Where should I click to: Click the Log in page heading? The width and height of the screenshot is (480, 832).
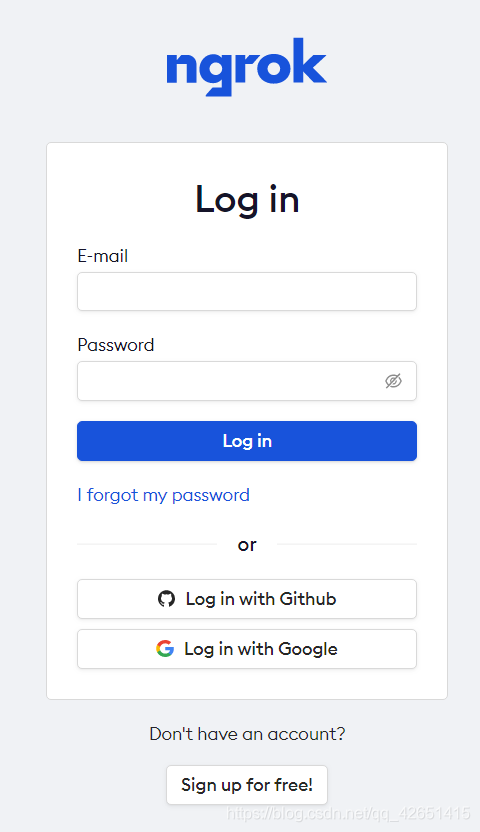[x=247, y=200]
